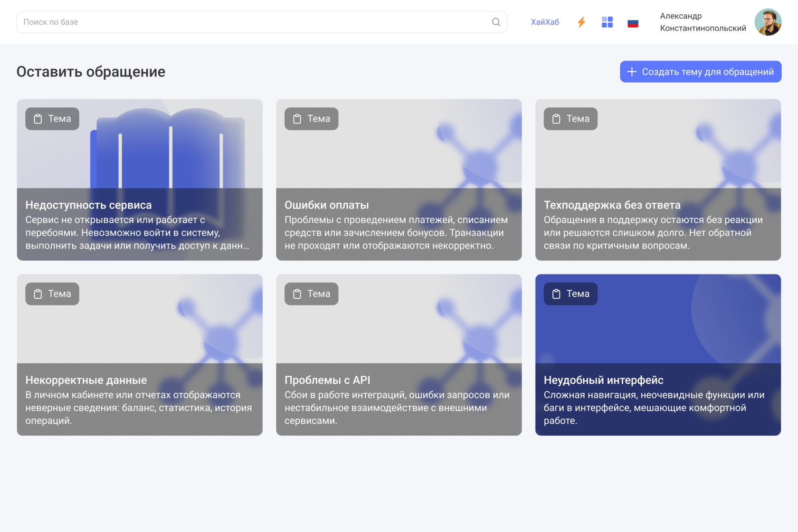
Task: Open the user avatar photo
Action: [768, 22]
